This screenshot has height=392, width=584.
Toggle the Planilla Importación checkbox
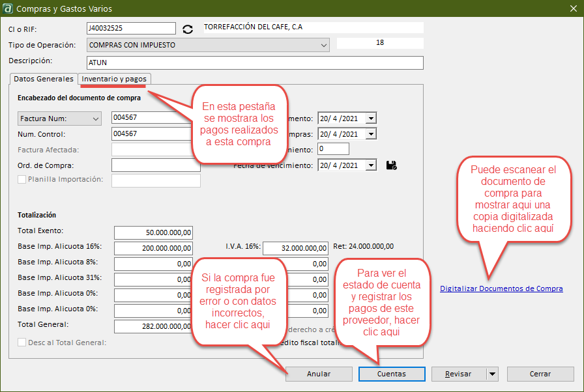(x=22, y=179)
